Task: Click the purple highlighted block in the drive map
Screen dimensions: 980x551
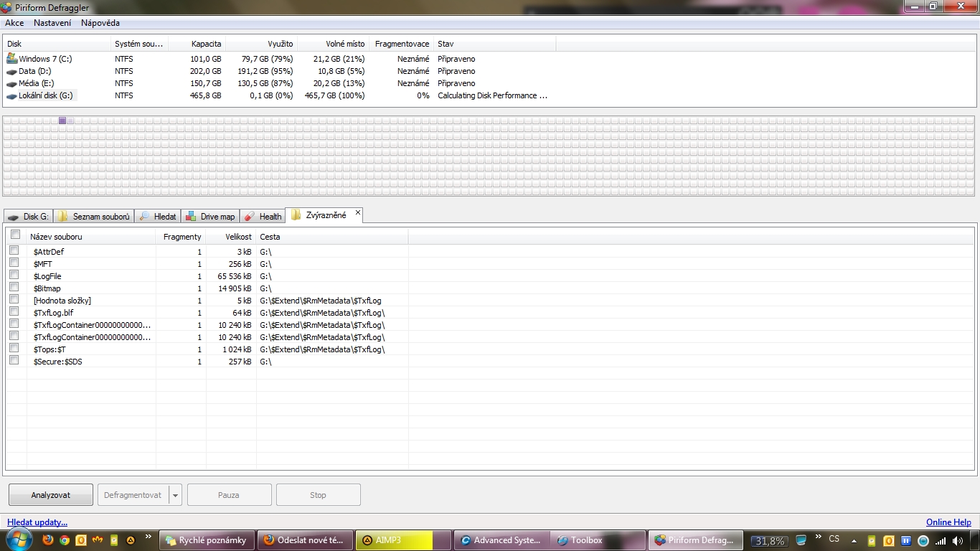Action: (x=62, y=121)
